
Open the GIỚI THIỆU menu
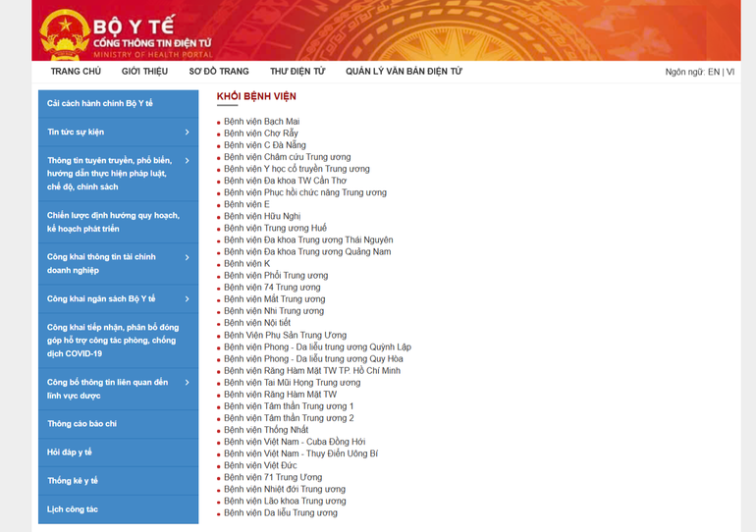pos(144,72)
